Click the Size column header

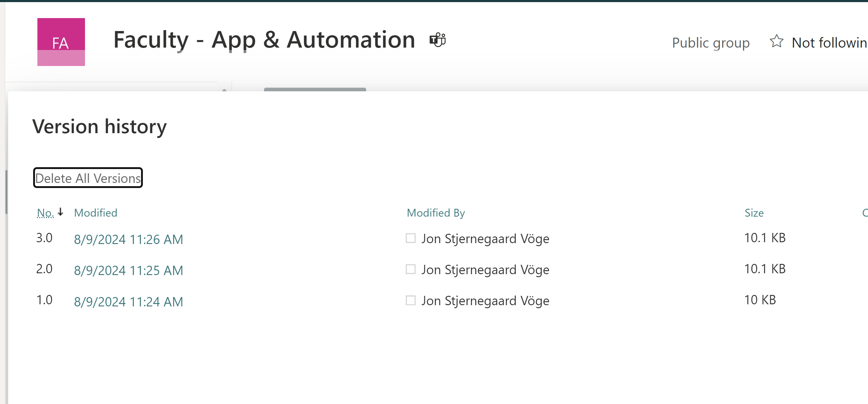(754, 212)
